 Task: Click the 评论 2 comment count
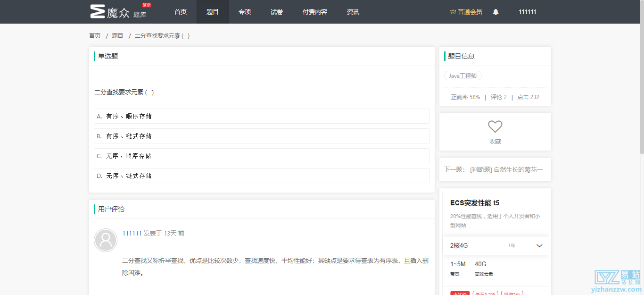tap(499, 97)
